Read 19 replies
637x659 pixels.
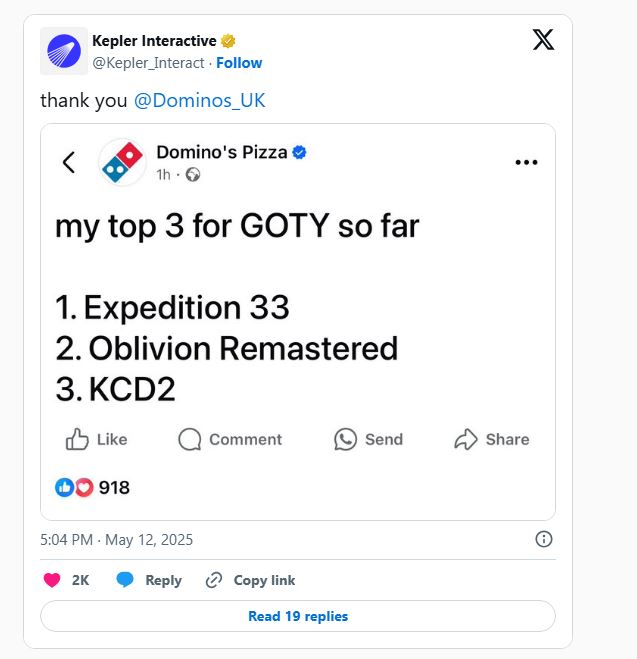(298, 616)
